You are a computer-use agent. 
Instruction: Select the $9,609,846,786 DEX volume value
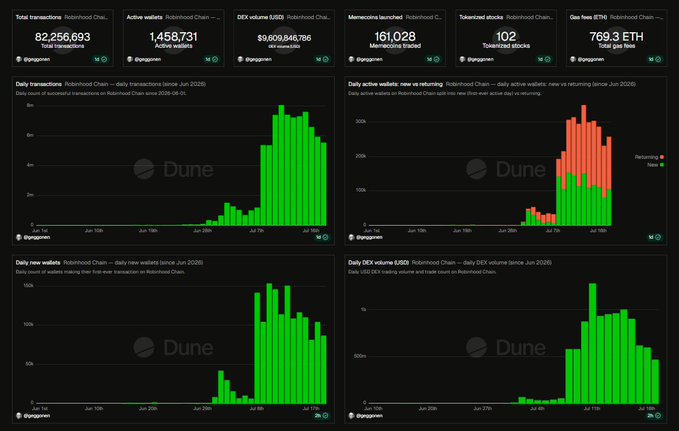click(x=284, y=38)
